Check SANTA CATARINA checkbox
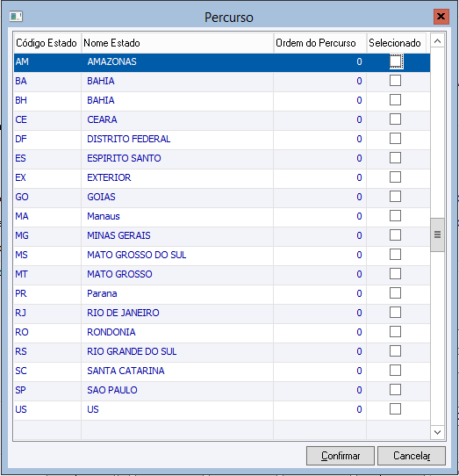 tap(395, 371)
